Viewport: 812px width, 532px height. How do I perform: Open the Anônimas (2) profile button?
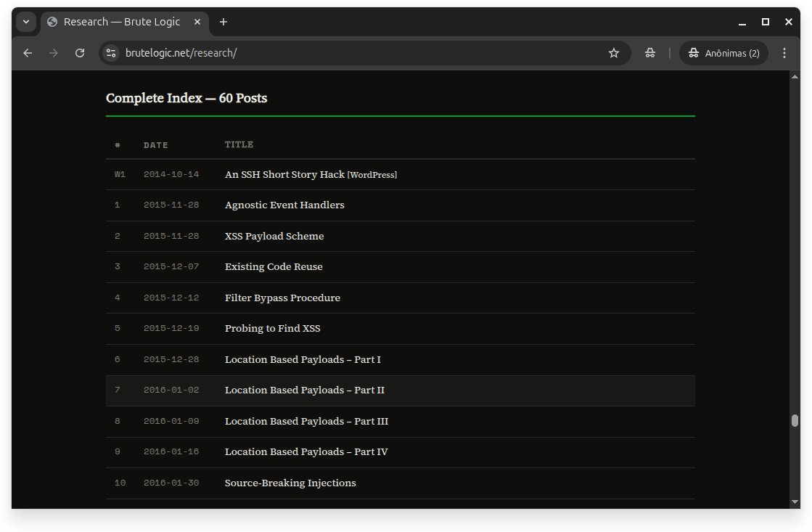pyautogui.click(x=723, y=53)
